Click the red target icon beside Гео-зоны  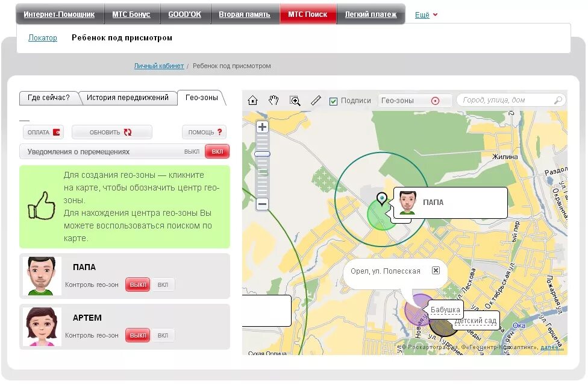pyautogui.click(x=435, y=101)
